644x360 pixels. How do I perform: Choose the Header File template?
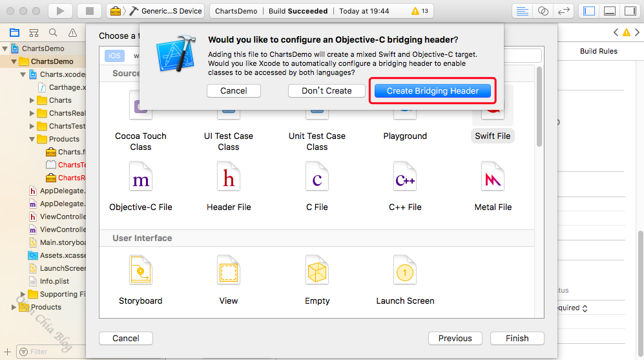[x=229, y=187]
